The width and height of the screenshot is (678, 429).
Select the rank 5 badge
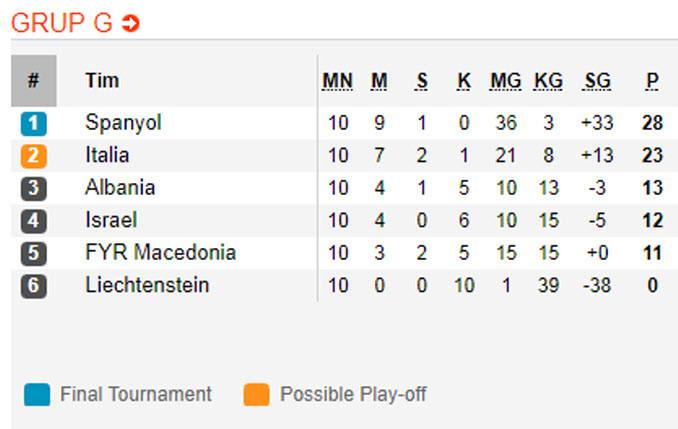(x=34, y=253)
